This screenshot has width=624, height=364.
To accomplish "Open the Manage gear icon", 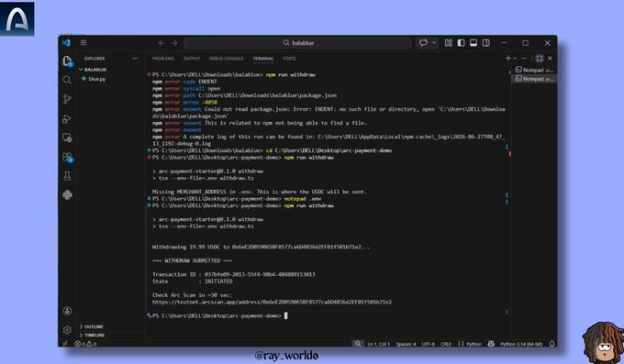I will [67, 330].
